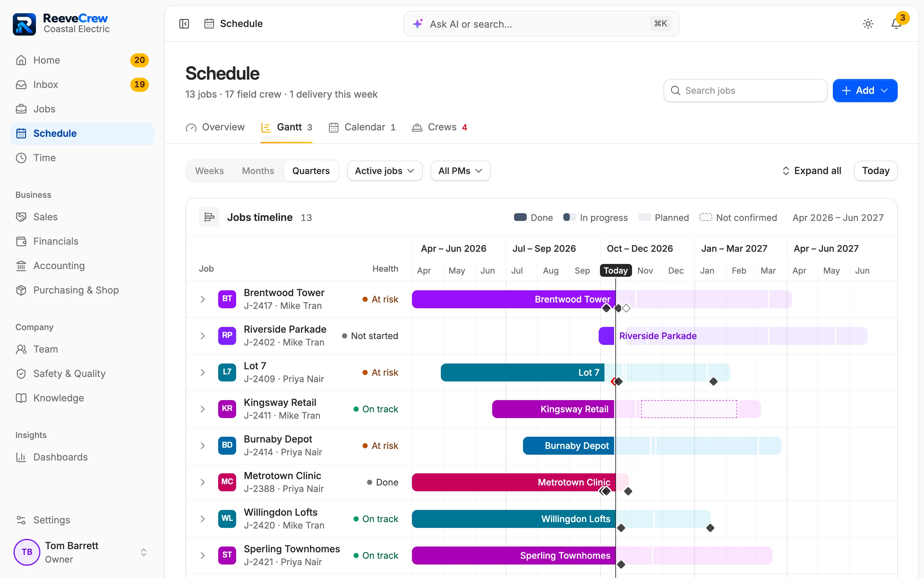Select the Gantt tab
The height and width of the screenshot is (578, 924).
point(287,127)
